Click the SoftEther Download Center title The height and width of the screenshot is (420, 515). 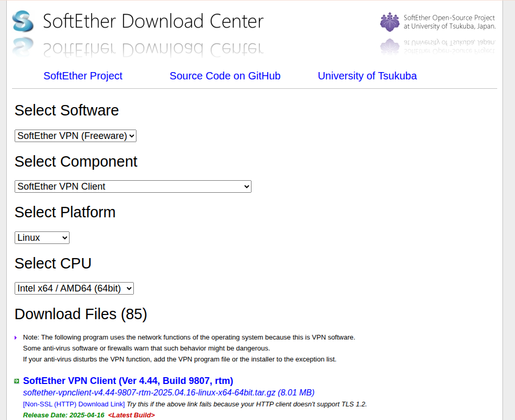pyautogui.click(x=153, y=21)
